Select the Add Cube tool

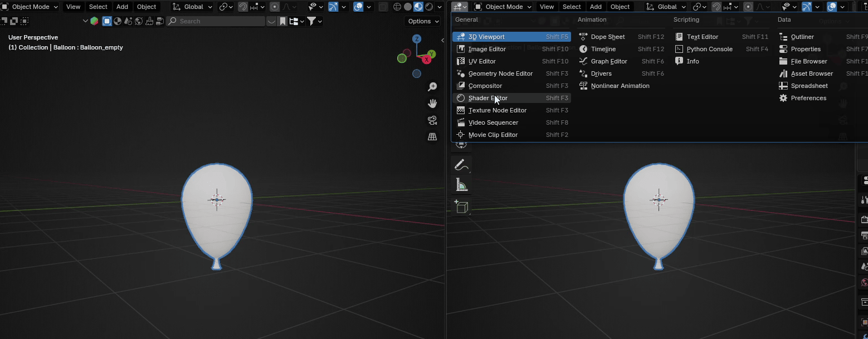pos(461,207)
